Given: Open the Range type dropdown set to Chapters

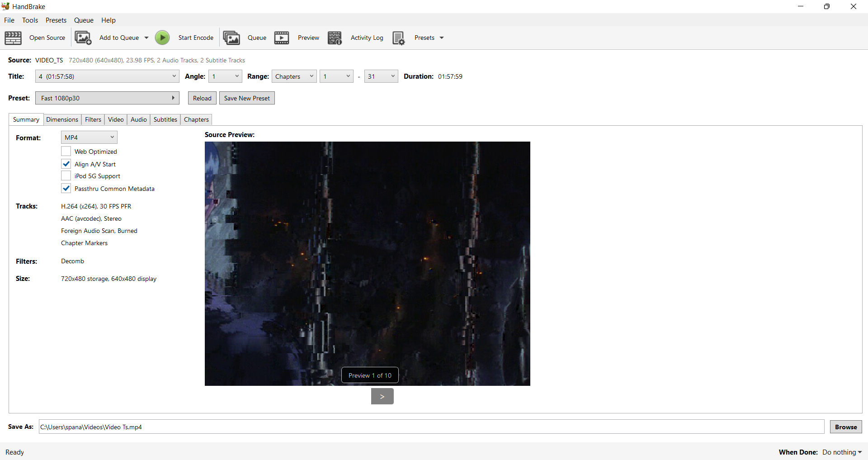Looking at the screenshot, I should (x=294, y=76).
